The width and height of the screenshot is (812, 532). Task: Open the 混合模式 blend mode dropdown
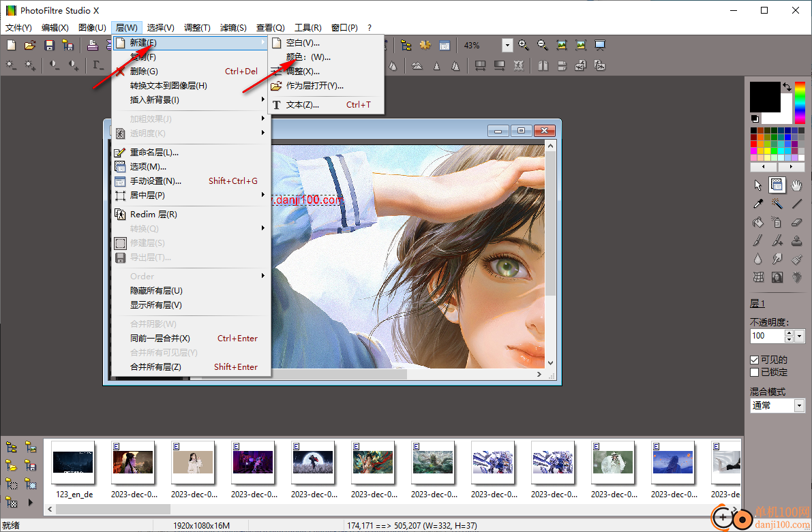(x=800, y=405)
